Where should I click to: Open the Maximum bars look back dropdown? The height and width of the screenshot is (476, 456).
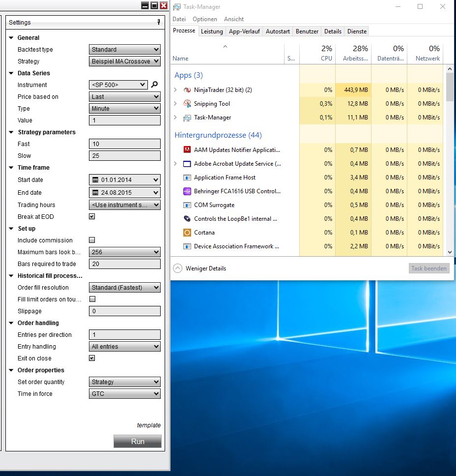(x=125, y=252)
